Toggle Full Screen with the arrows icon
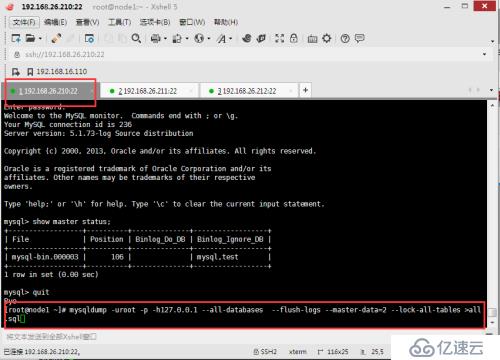Viewport: 500px width, 360px height. 279,38
